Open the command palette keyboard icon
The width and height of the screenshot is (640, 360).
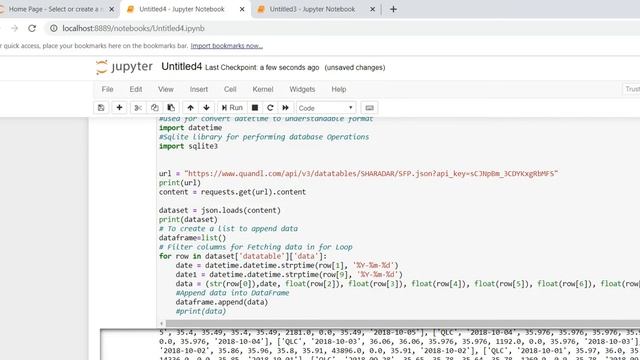pos(369,108)
